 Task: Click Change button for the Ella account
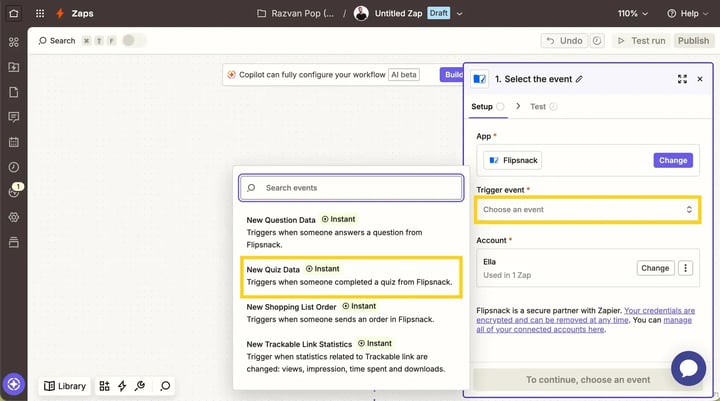click(x=655, y=268)
